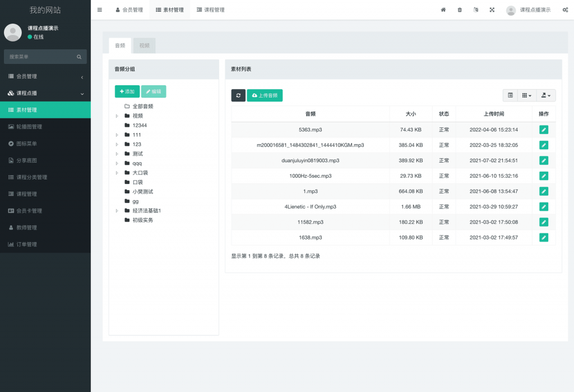574x392 pixels.
Task: Click the edit icon for 5363.mp3
Action: coord(543,130)
